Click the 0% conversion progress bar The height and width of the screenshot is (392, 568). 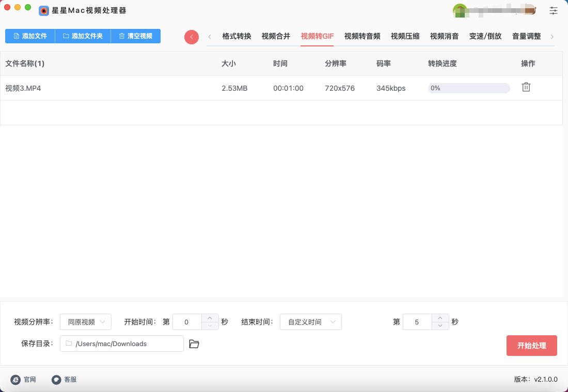[x=469, y=88]
